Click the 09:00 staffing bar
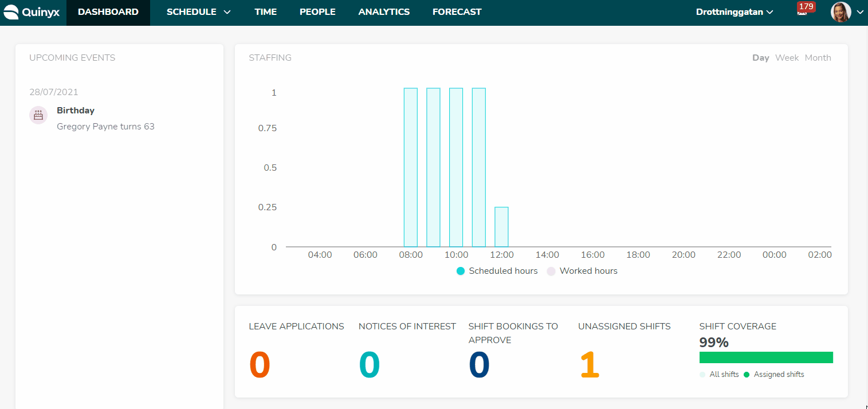This screenshot has width=868, height=409. (x=434, y=167)
